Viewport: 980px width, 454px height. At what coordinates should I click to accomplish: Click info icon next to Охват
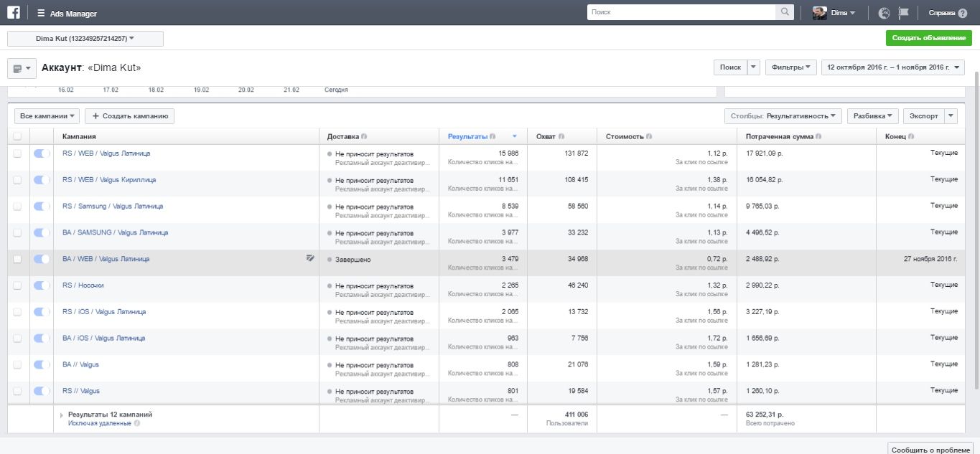pos(561,136)
